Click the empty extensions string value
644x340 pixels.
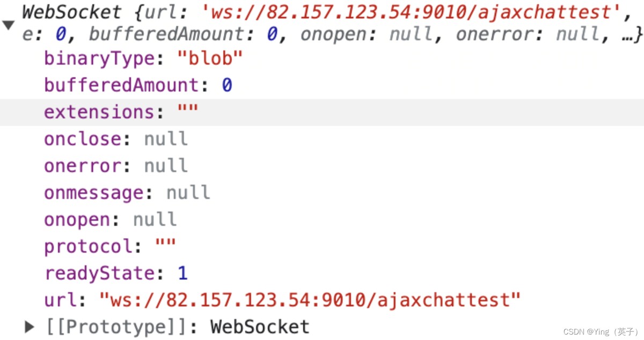coord(188,112)
